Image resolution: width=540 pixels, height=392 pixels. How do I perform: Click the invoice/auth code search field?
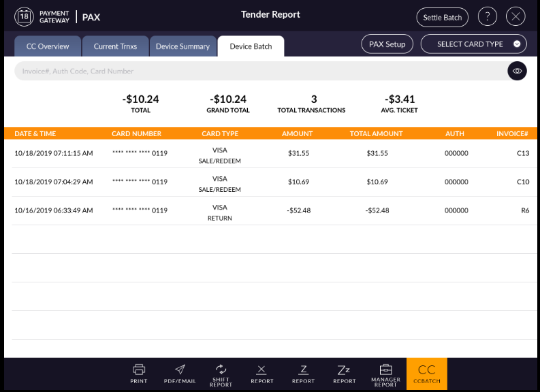259,71
